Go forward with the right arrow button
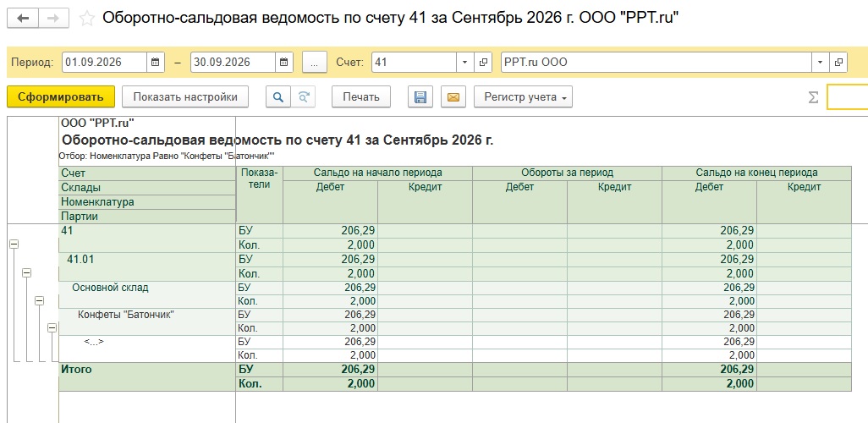The width and height of the screenshot is (868, 423). pos(53,19)
